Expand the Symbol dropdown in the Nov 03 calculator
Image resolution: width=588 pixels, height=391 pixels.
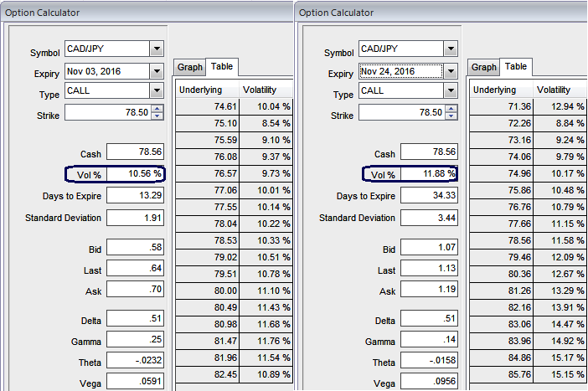[157, 49]
